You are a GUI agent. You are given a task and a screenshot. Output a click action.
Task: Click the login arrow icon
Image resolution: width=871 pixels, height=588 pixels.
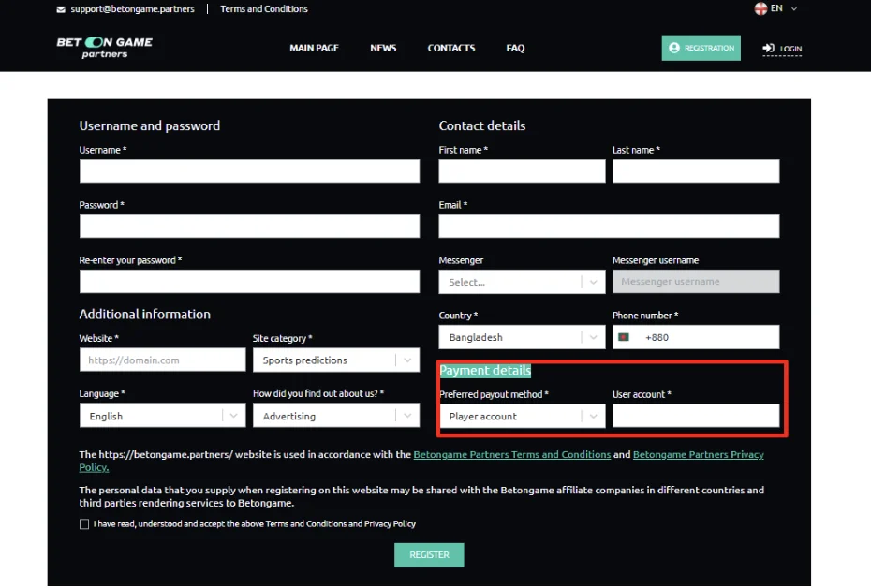pos(769,49)
